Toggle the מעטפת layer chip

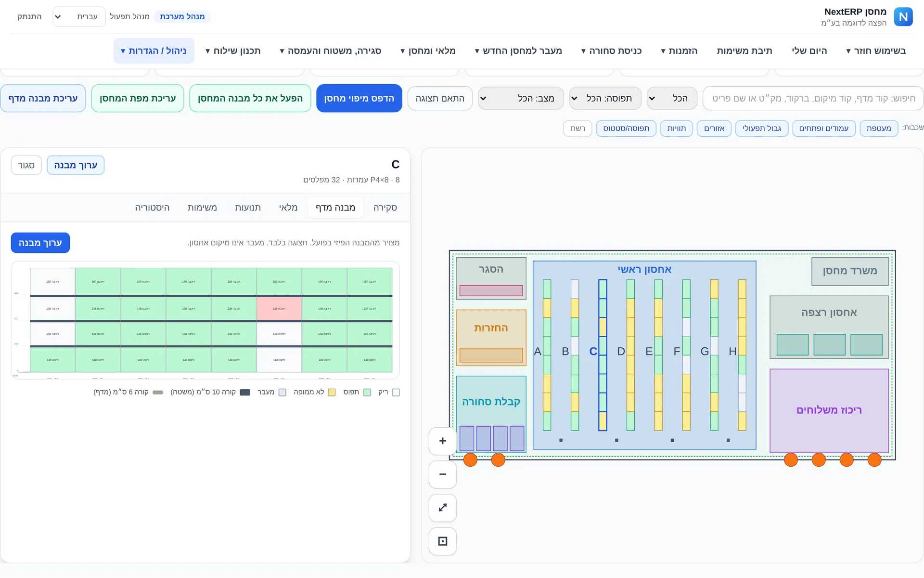[x=879, y=128]
